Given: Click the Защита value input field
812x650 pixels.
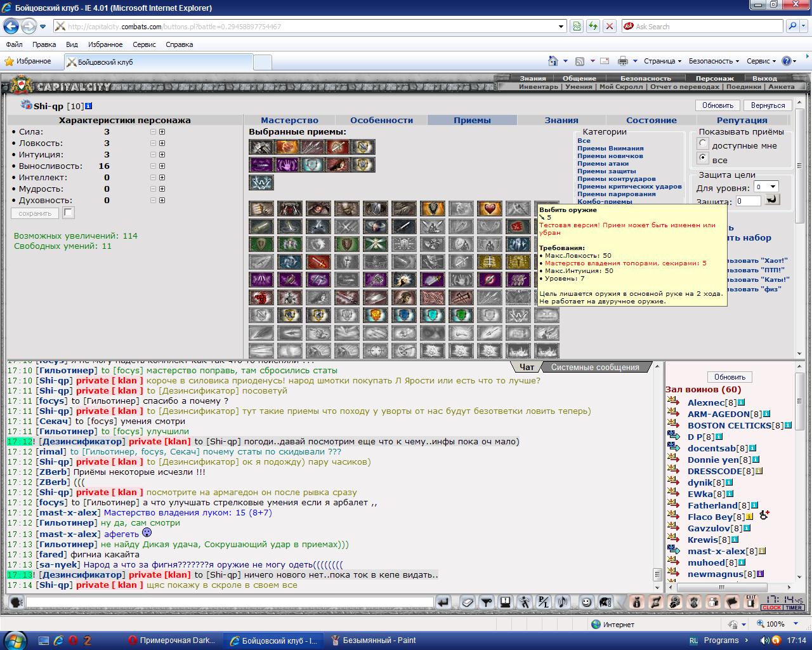Looking at the screenshot, I should pyautogui.click(x=748, y=201).
